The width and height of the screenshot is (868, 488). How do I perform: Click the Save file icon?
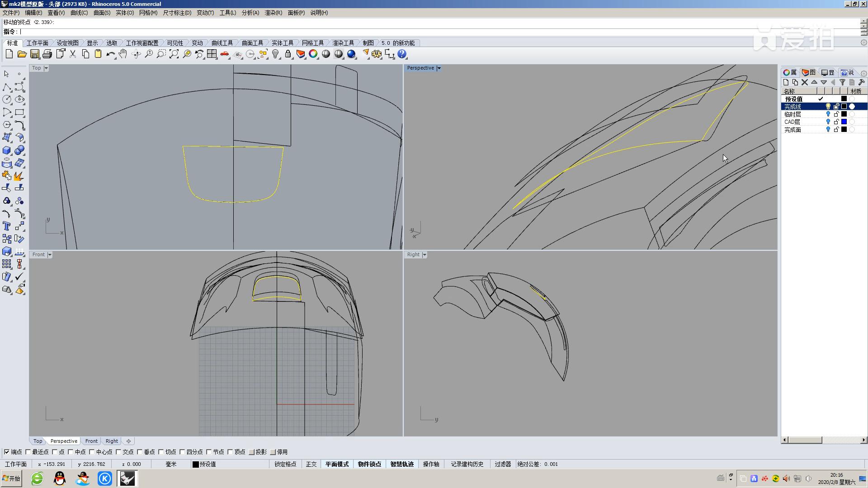point(34,54)
